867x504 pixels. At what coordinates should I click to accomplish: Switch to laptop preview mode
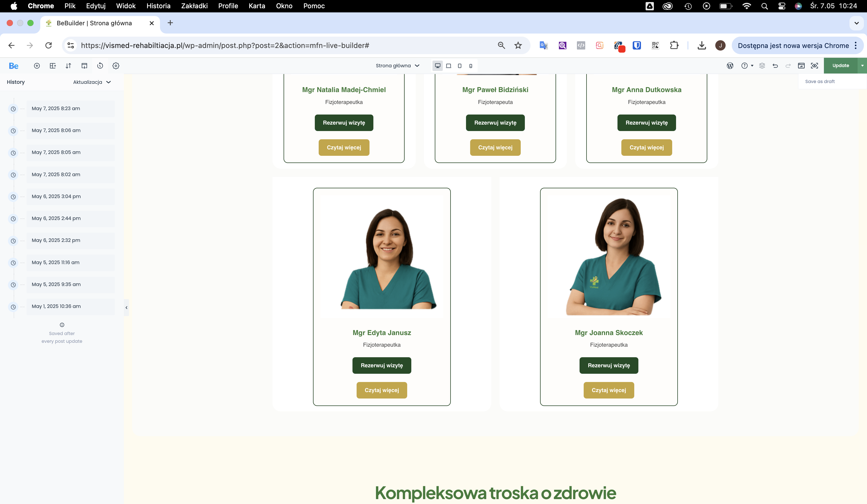coord(449,66)
